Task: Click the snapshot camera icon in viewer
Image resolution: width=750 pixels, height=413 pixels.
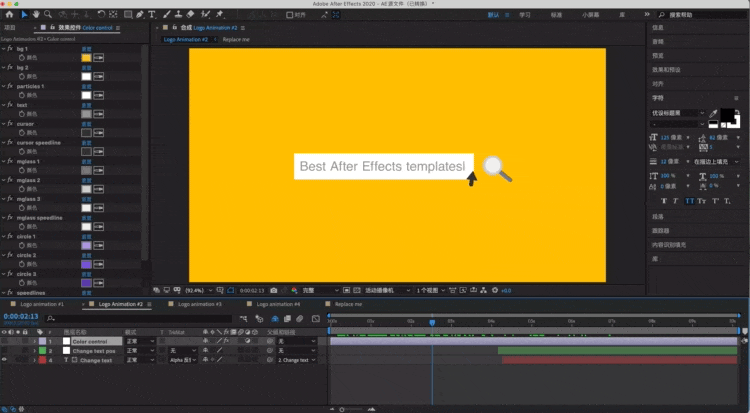Action: pos(274,290)
